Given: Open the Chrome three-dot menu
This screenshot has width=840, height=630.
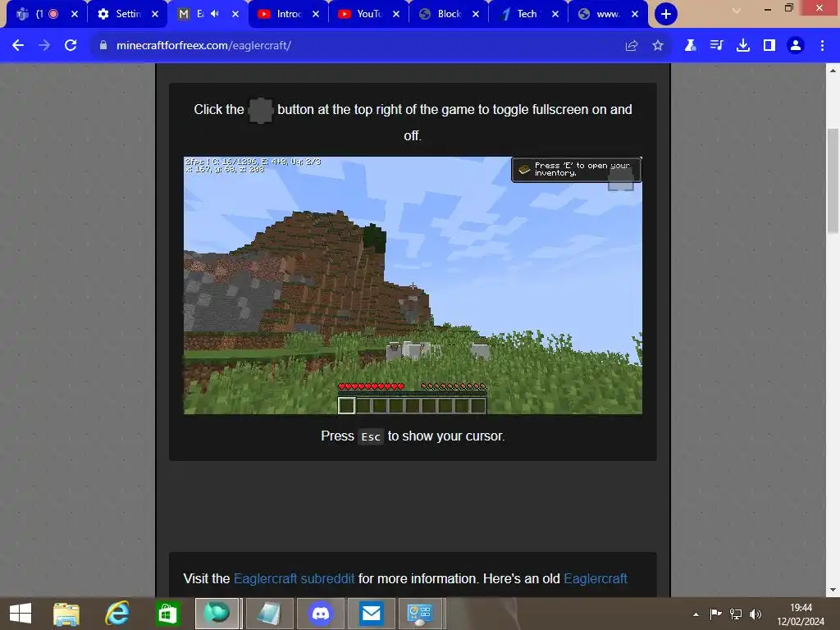Looking at the screenshot, I should [x=822, y=46].
